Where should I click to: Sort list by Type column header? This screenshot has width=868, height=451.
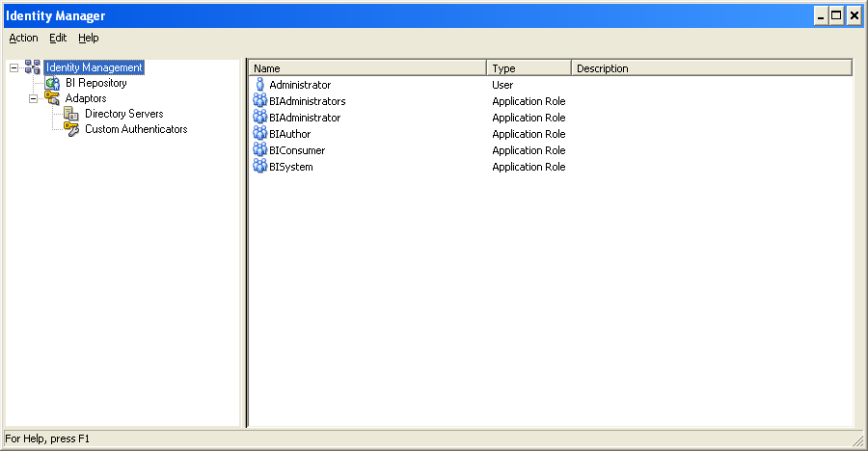(x=529, y=68)
